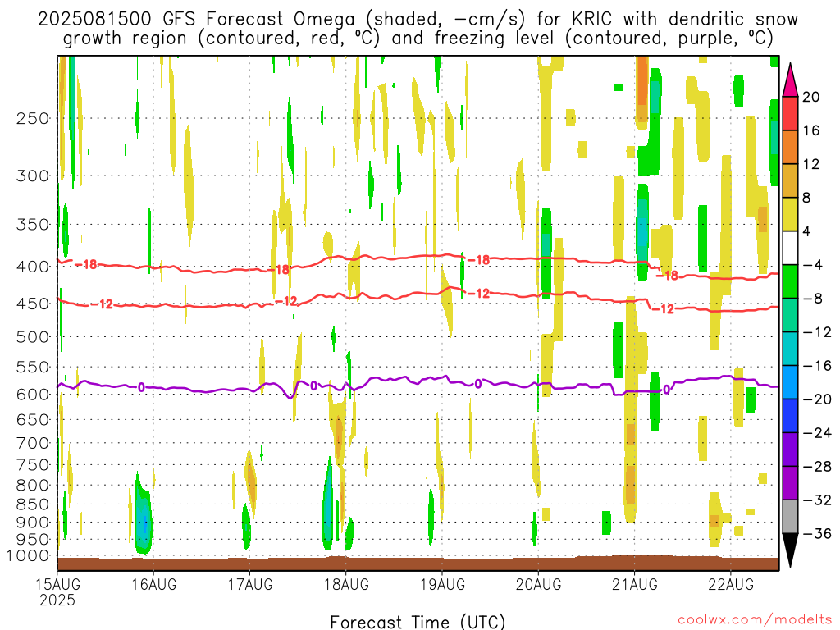
Task: Click the gray -32 to -36 colorbar swatch
Action: 790,517
